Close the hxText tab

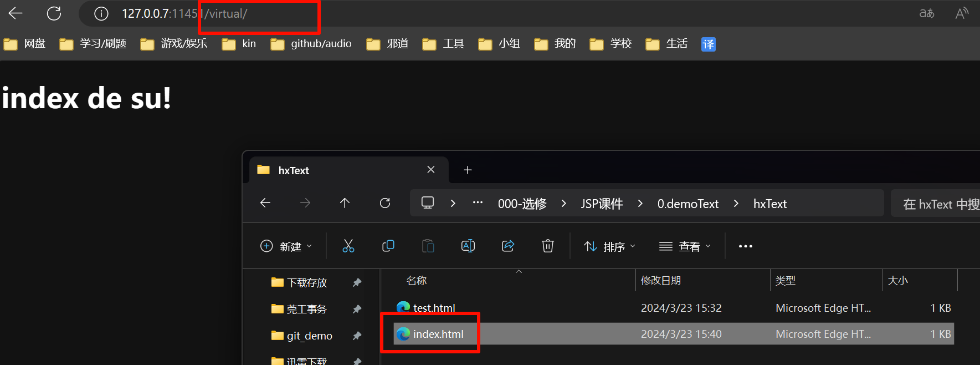point(431,170)
